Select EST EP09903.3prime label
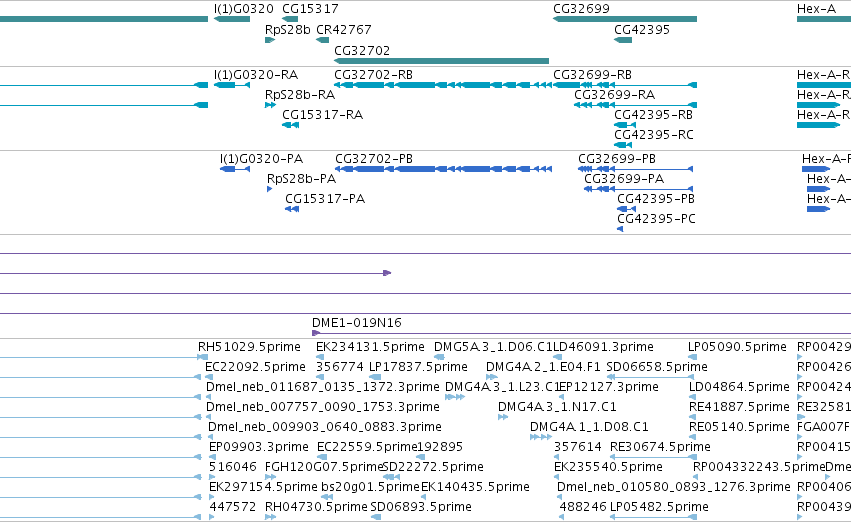This screenshot has height=522, width=851. coord(258,447)
